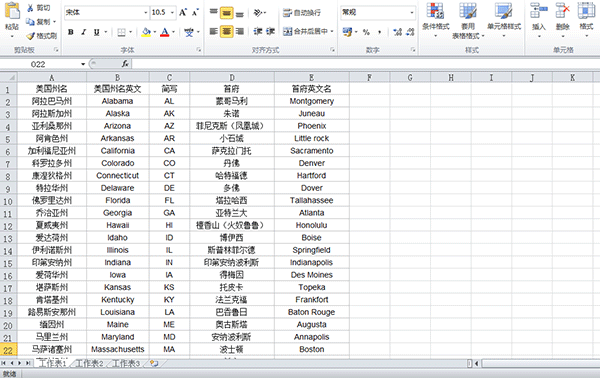This screenshot has width=600, height=378.
Task: Click the Delete Cells icon
Action: click(x=562, y=11)
